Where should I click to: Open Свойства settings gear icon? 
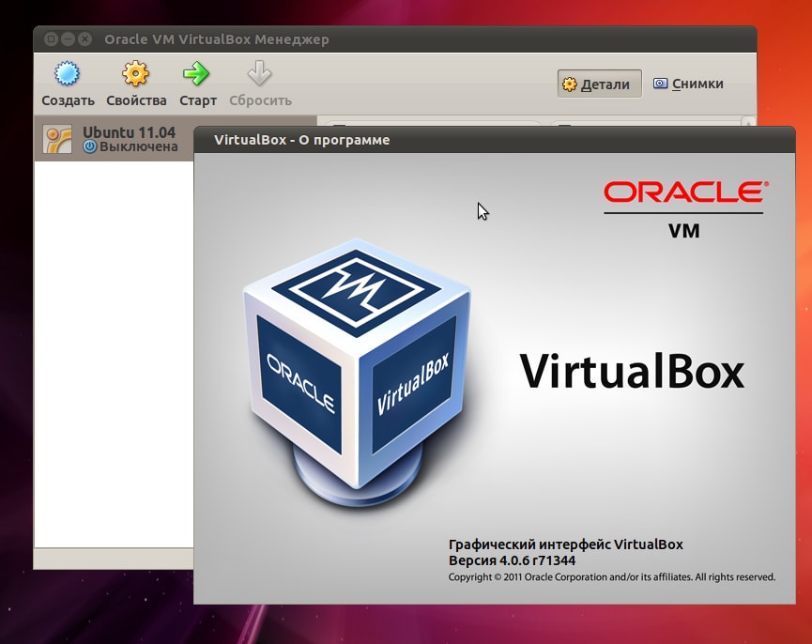click(136, 73)
